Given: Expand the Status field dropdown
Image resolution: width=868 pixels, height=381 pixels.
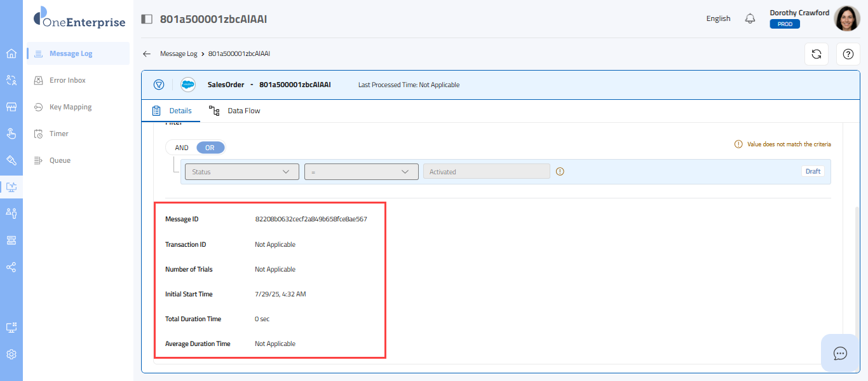Looking at the screenshot, I should (241, 172).
